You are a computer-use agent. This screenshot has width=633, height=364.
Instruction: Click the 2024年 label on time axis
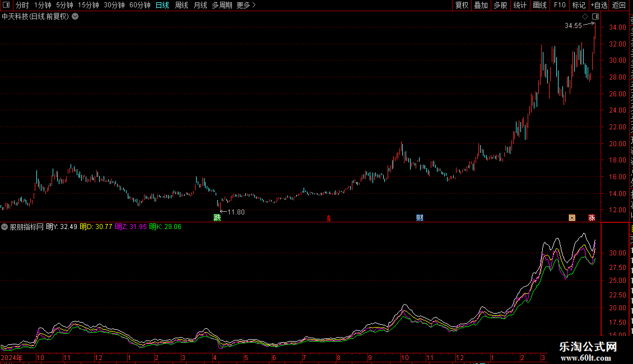click(12, 357)
